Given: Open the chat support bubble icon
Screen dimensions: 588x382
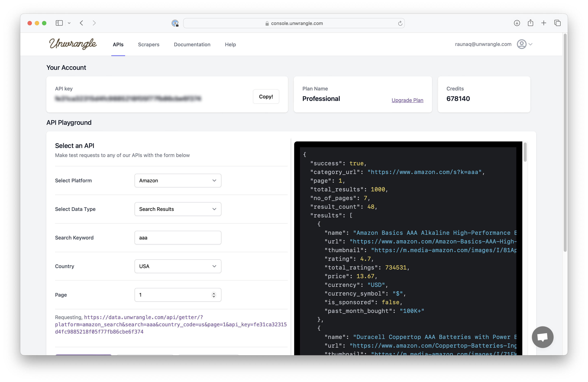Looking at the screenshot, I should tap(543, 337).
